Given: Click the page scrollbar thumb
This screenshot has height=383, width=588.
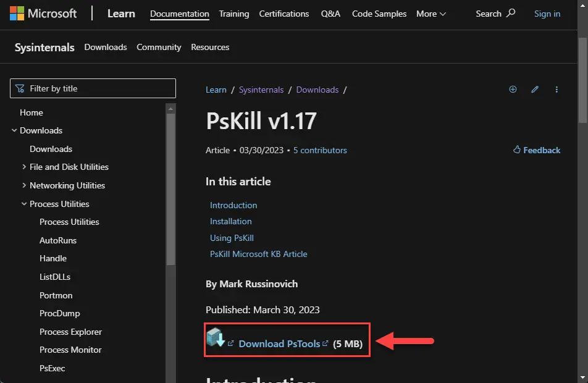Looking at the screenshot, I should coord(583,80).
